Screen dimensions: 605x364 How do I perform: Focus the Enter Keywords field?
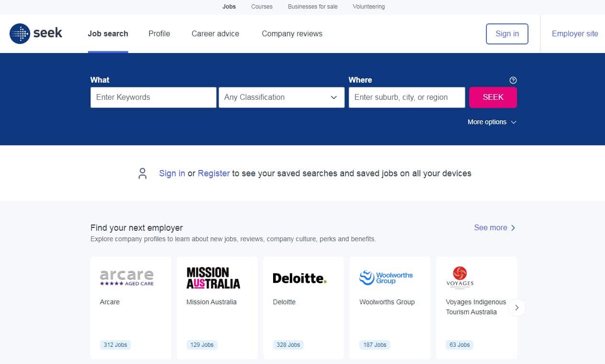point(153,97)
